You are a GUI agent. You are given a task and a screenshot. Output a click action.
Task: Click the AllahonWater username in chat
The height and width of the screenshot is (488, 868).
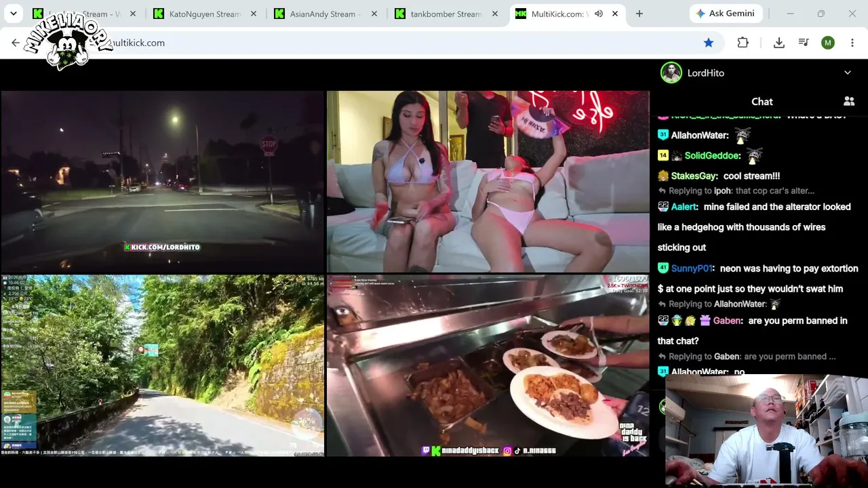(x=700, y=136)
